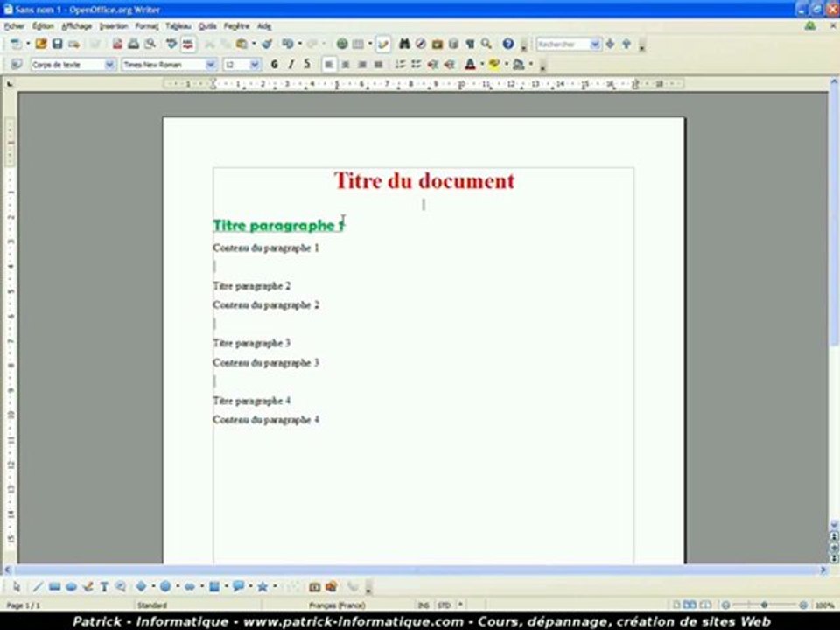
Task: Select the Line drawing tool
Action: [x=38, y=586]
